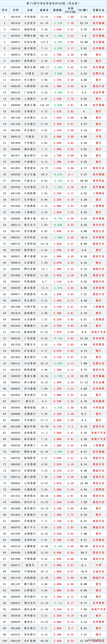The height and width of the screenshot is (644, 107).
Task: Click industry 综合行业 in 浙江东日 row
Action: pos(98,225)
